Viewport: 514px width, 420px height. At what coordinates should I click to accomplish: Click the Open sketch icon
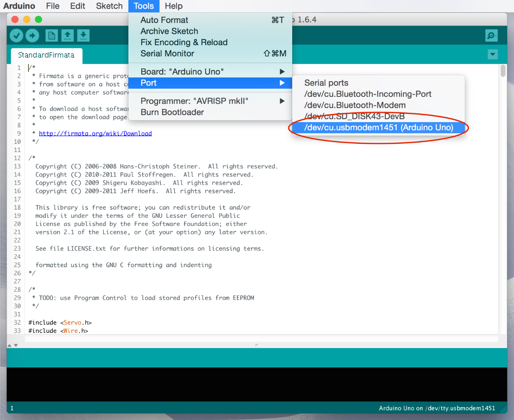point(67,35)
